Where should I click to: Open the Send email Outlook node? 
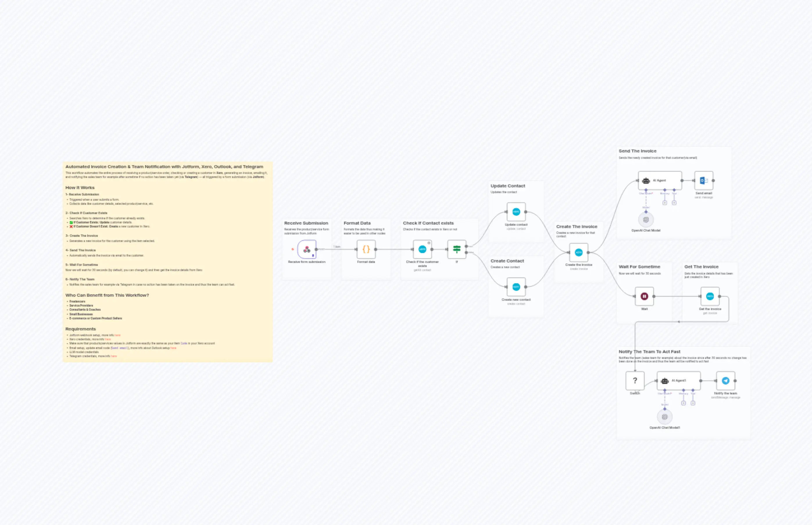pos(703,181)
